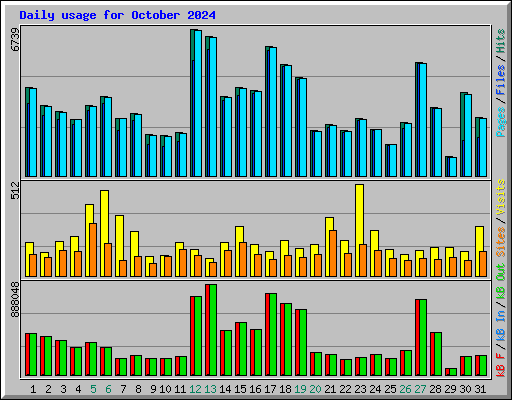
Task: Click the 6739 axis label
Action: pyautogui.click(x=15, y=39)
